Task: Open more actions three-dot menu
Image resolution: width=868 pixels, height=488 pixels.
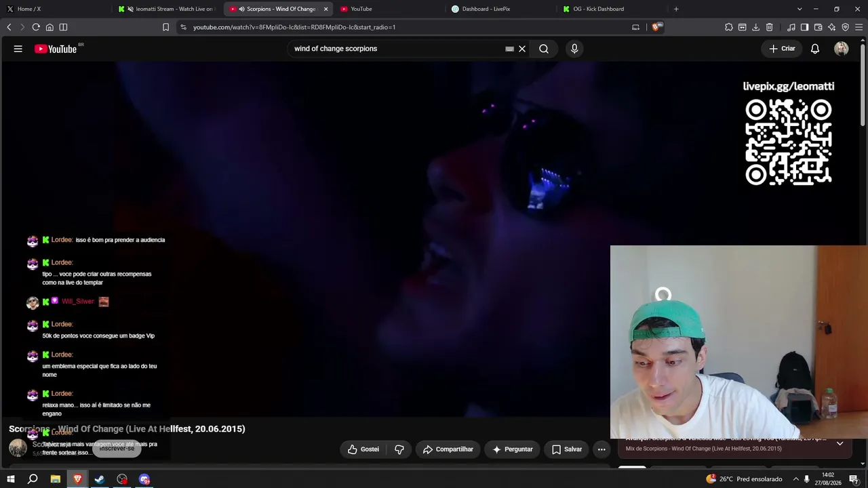Action: 601,449
